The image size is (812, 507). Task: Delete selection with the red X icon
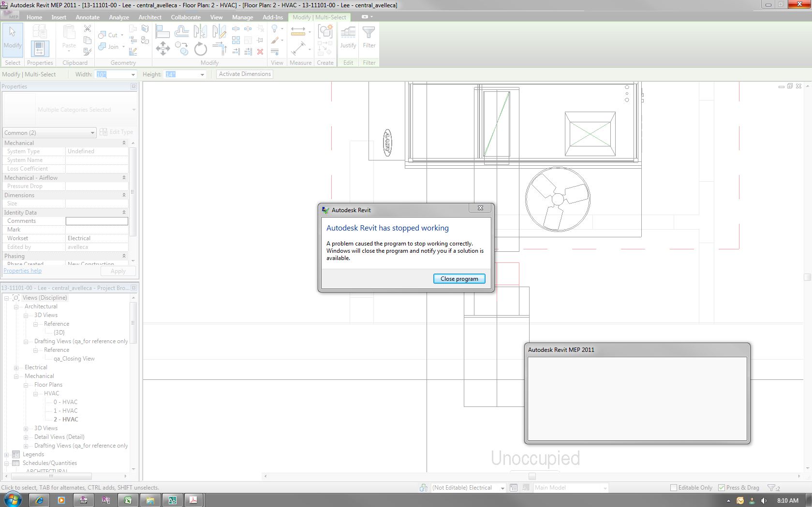[x=260, y=51]
